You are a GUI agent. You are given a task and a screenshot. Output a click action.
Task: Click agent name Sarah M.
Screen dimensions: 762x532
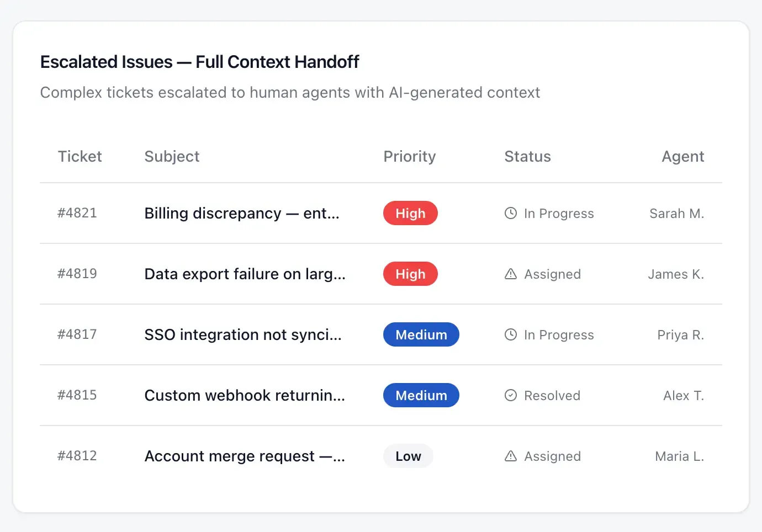(676, 213)
